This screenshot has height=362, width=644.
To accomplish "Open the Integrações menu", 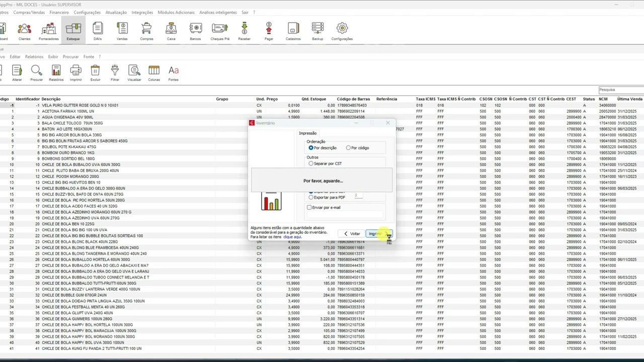I will coord(142,12).
